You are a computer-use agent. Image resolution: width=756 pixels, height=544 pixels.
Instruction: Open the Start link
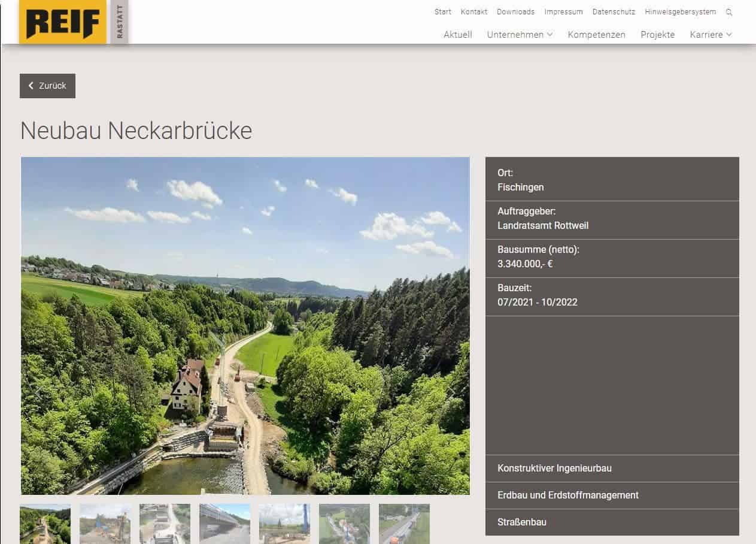point(442,12)
